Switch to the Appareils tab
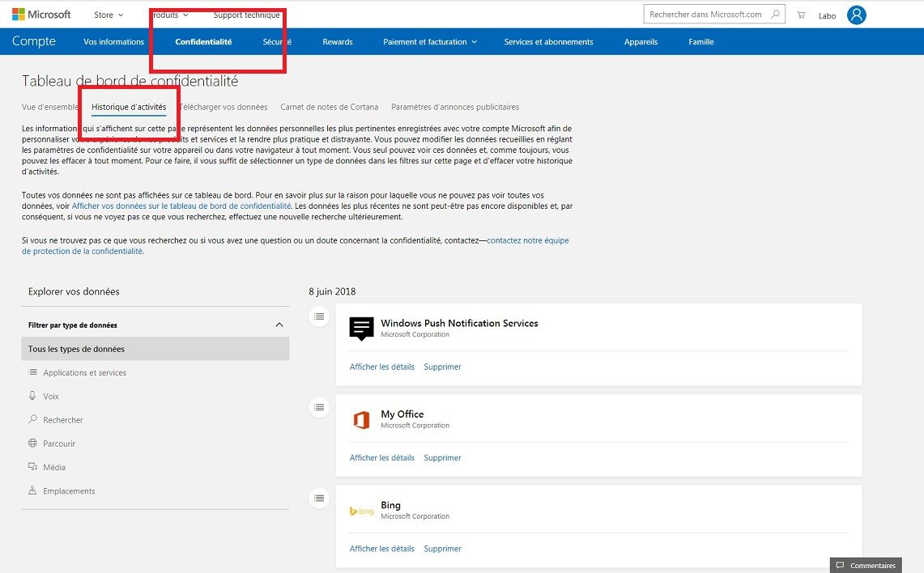 pos(641,42)
